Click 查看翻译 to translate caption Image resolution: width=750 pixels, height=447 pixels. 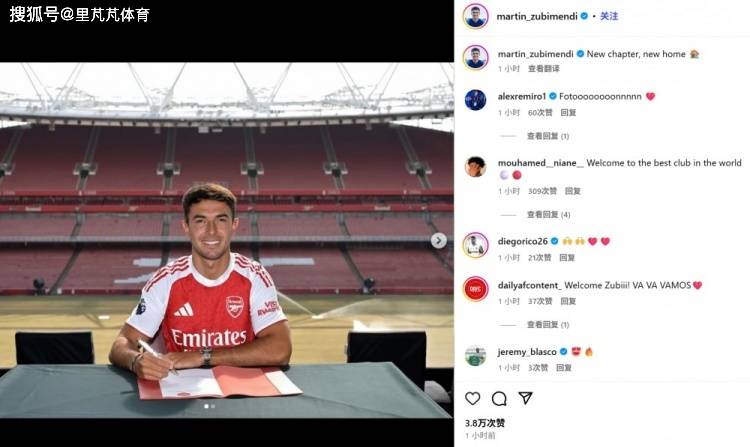pyautogui.click(x=544, y=69)
